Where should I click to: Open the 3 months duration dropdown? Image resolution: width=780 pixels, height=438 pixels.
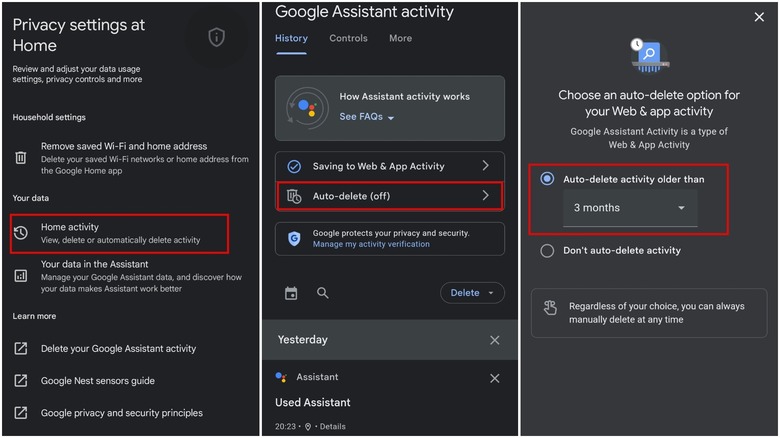pyautogui.click(x=629, y=208)
